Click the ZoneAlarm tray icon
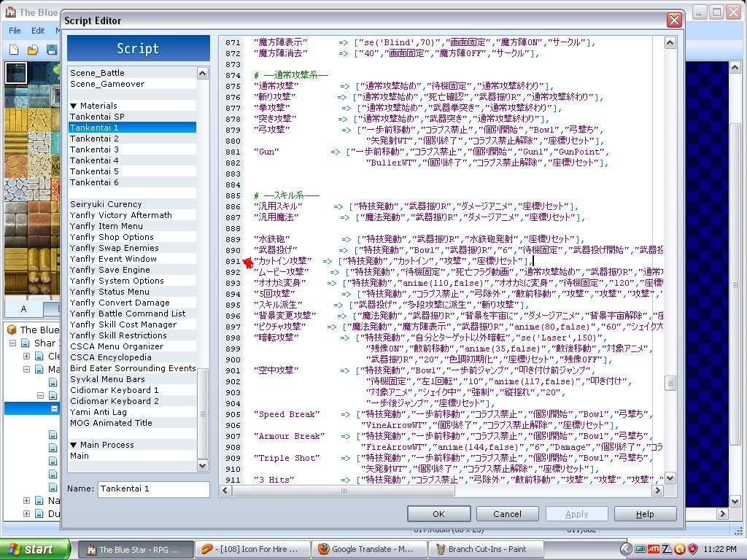Image resolution: width=747 pixels, height=560 pixels. pyautogui.click(x=667, y=549)
